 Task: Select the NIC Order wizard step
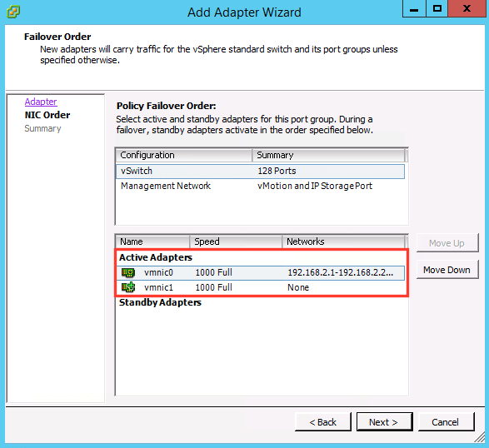47,115
